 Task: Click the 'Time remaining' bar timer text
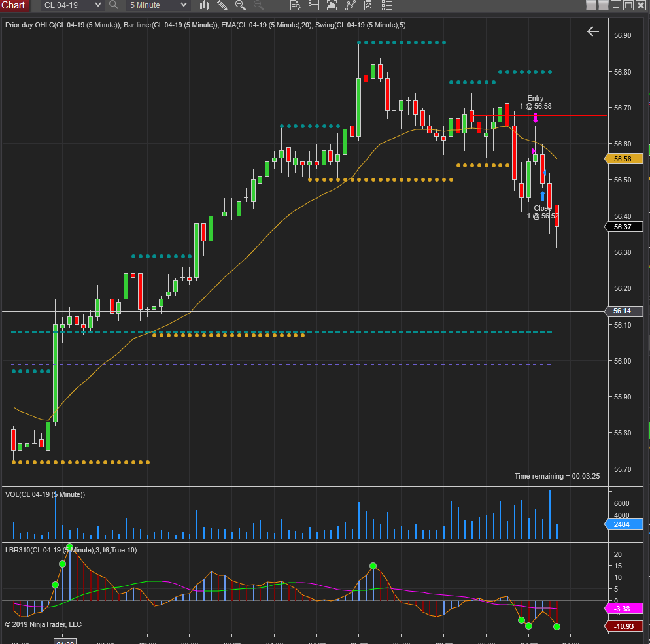(x=557, y=476)
